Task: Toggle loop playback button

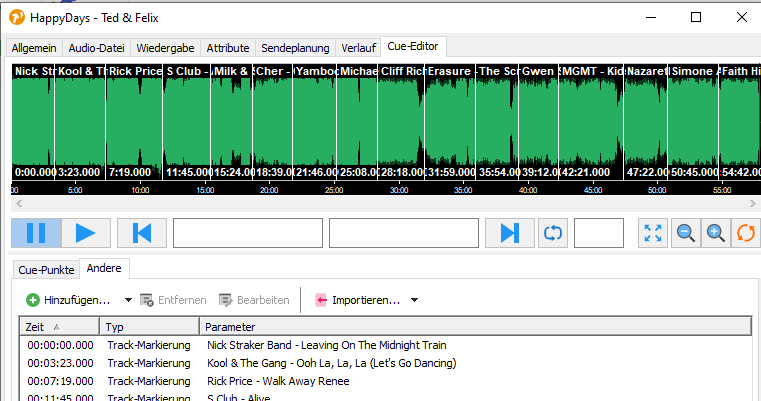Action: coord(553,233)
